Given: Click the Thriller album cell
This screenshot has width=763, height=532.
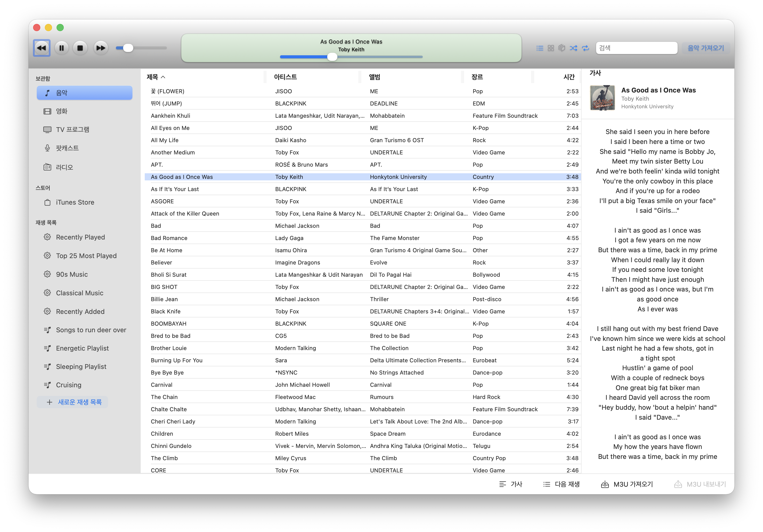Looking at the screenshot, I should 379,299.
